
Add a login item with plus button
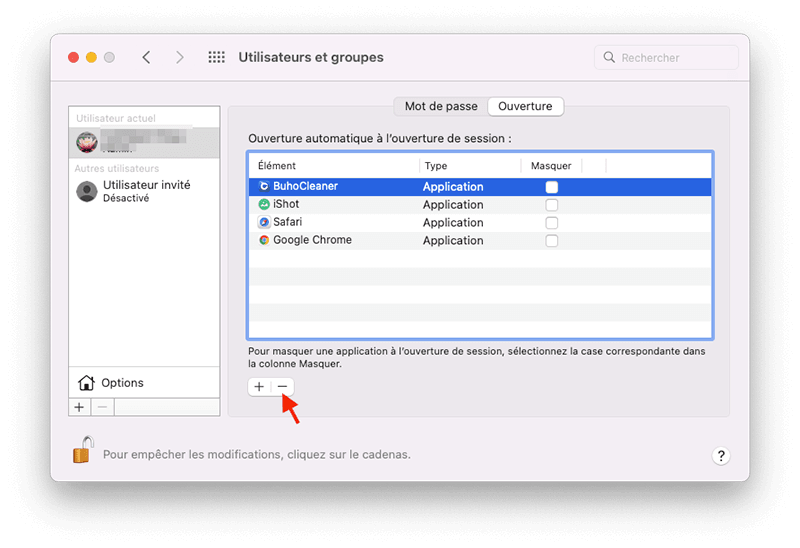[x=259, y=386]
